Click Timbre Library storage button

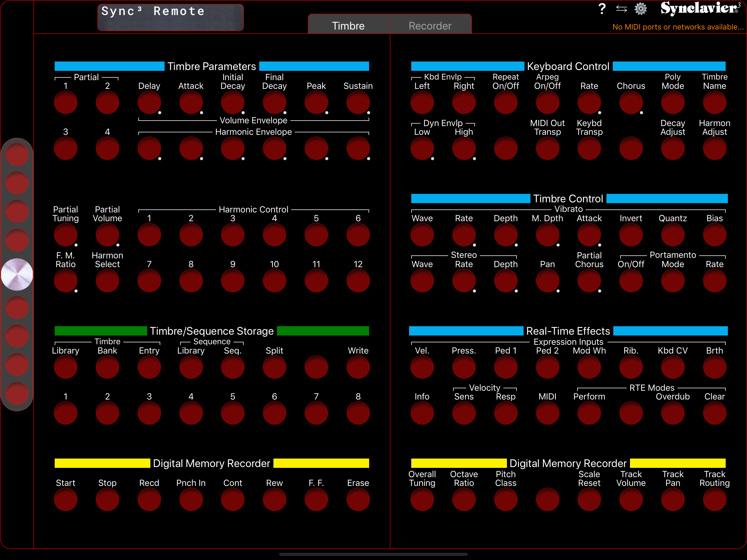pos(66,367)
